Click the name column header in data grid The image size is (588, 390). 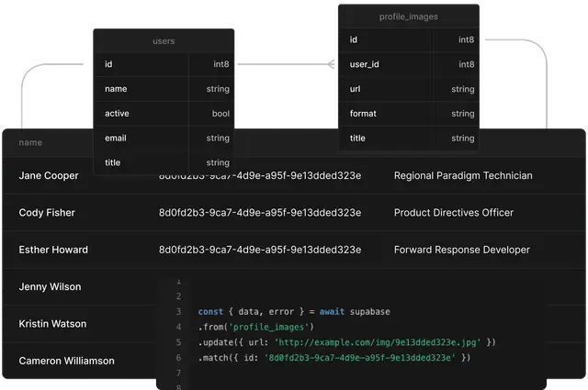pyautogui.click(x=30, y=142)
